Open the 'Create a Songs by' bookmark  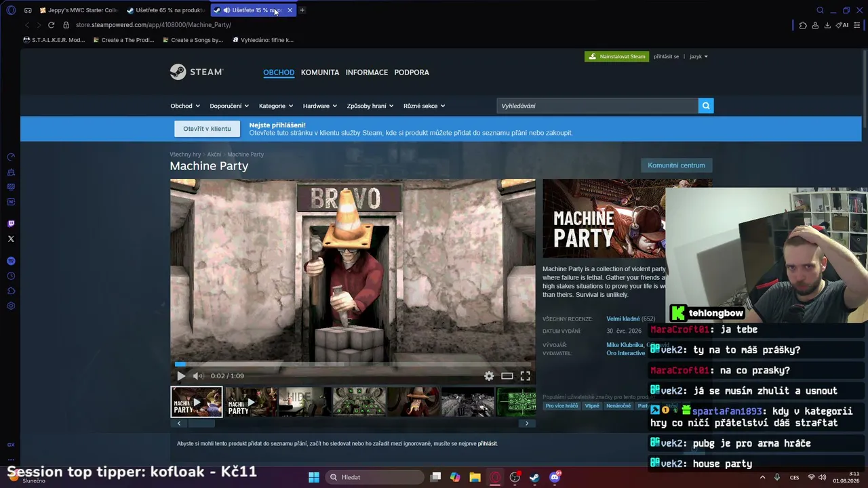[193, 40]
